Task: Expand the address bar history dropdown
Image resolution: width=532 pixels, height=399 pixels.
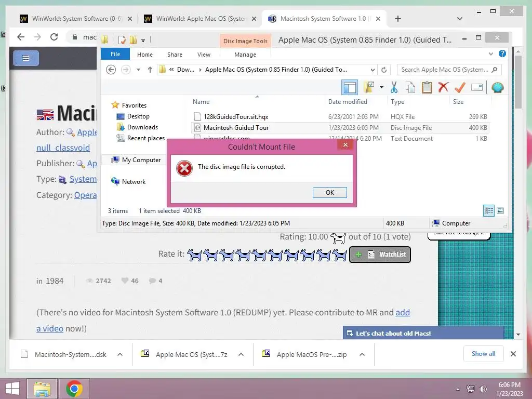Action: [373, 70]
